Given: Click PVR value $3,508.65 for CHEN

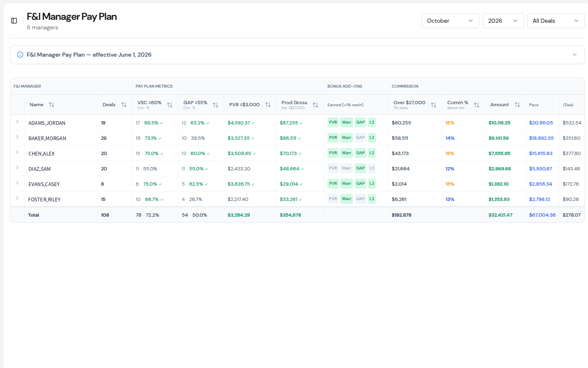Looking at the screenshot, I should point(239,153).
